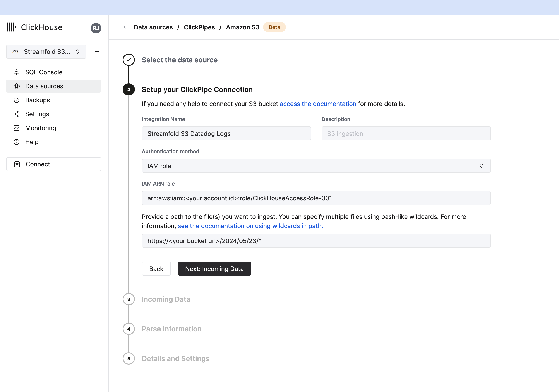Click the Back button
The image size is (559, 392).
pyautogui.click(x=156, y=269)
